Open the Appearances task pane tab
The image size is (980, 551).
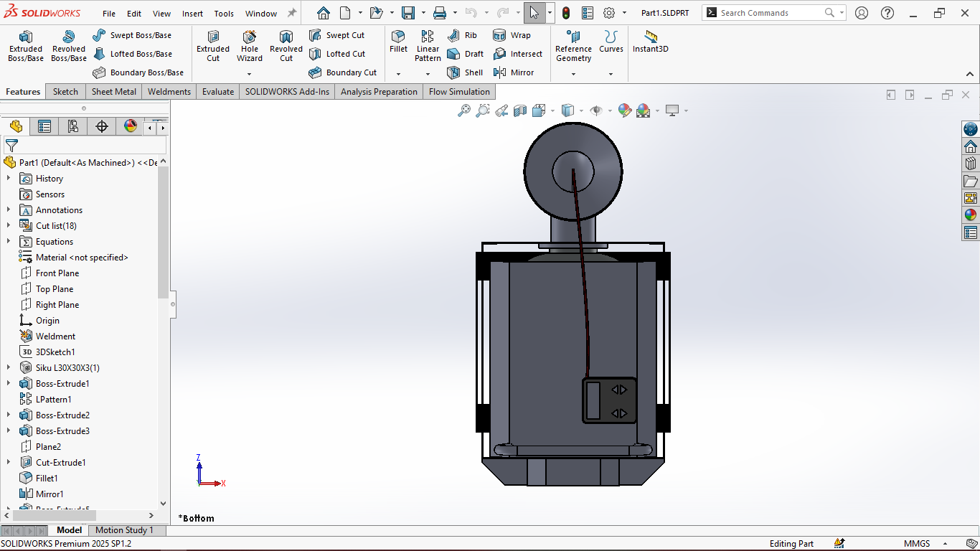(x=971, y=215)
